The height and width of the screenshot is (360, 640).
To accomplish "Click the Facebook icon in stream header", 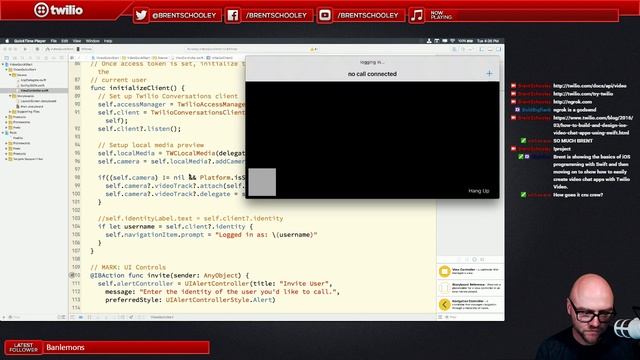I will (233, 16).
